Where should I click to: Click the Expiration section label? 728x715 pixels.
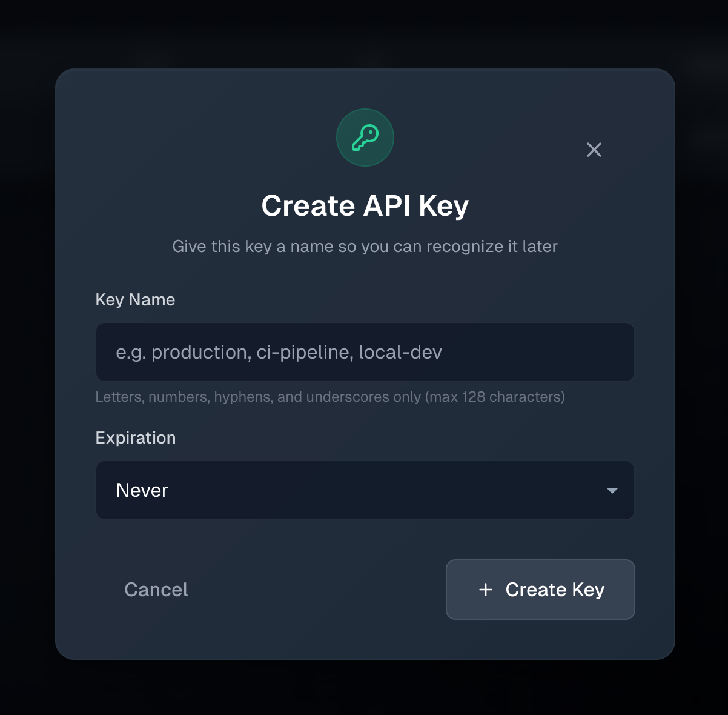(x=135, y=437)
